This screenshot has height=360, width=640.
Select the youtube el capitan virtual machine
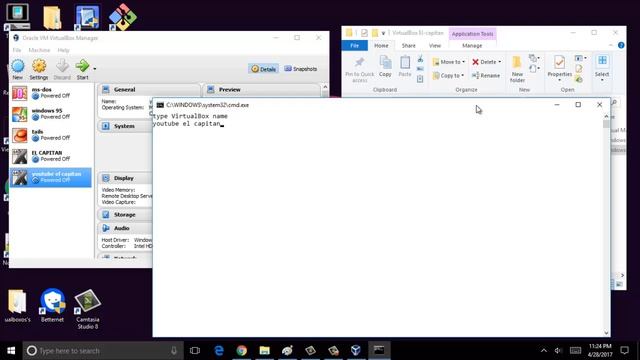coord(51,178)
